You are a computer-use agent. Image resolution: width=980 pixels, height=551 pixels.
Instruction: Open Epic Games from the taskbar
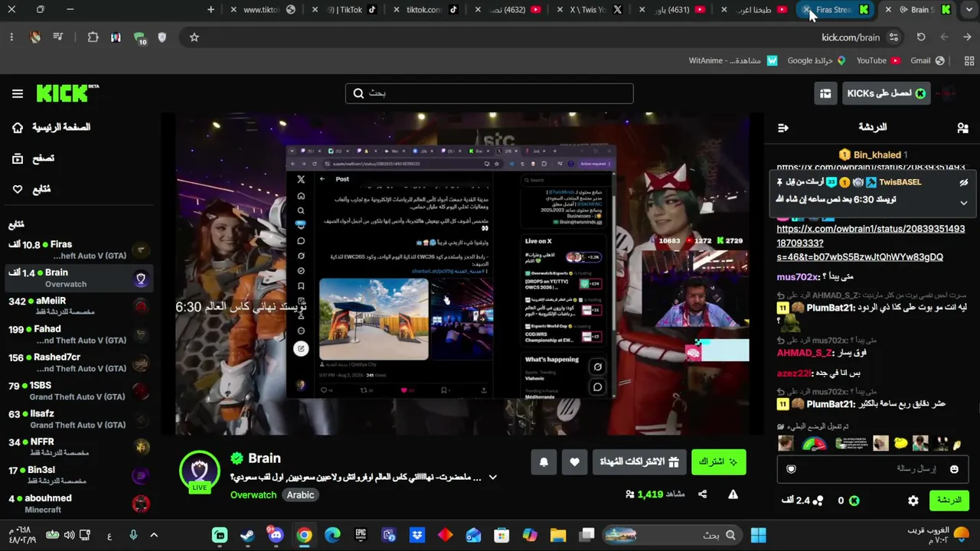tap(361, 535)
